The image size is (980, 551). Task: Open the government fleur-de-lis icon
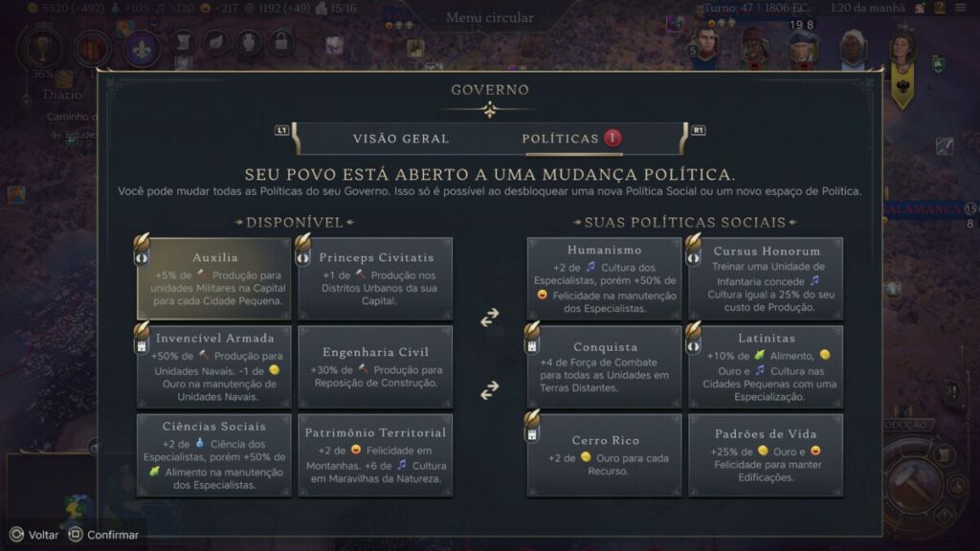(x=142, y=48)
